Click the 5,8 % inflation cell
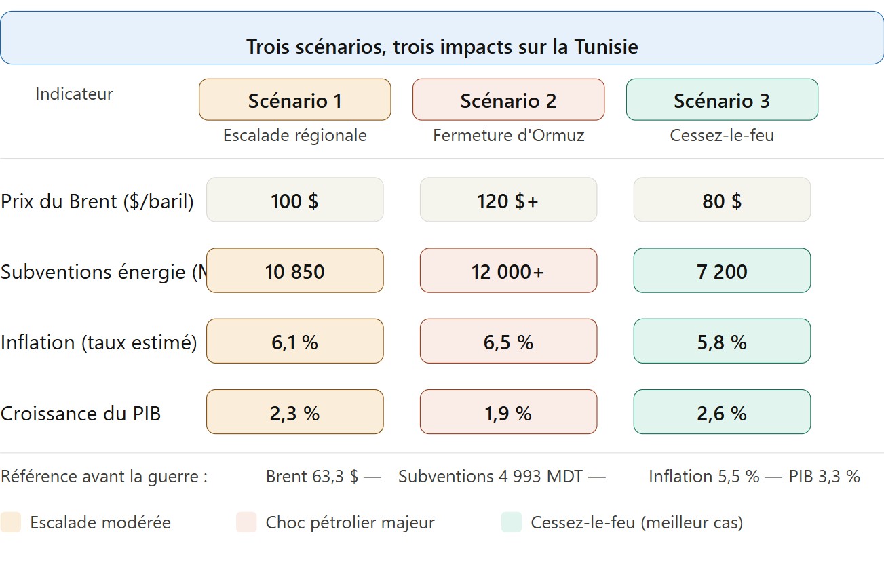The width and height of the screenshot is (884, 588). 722,341
